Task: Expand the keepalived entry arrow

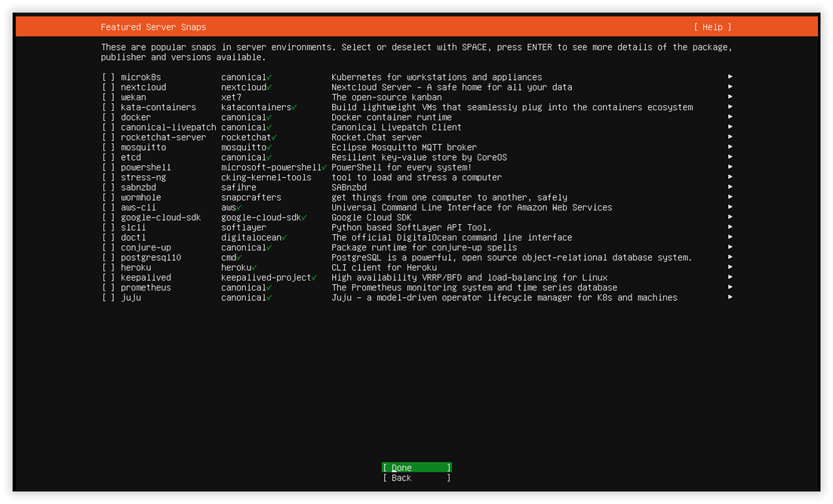Action: click(730, 277)
